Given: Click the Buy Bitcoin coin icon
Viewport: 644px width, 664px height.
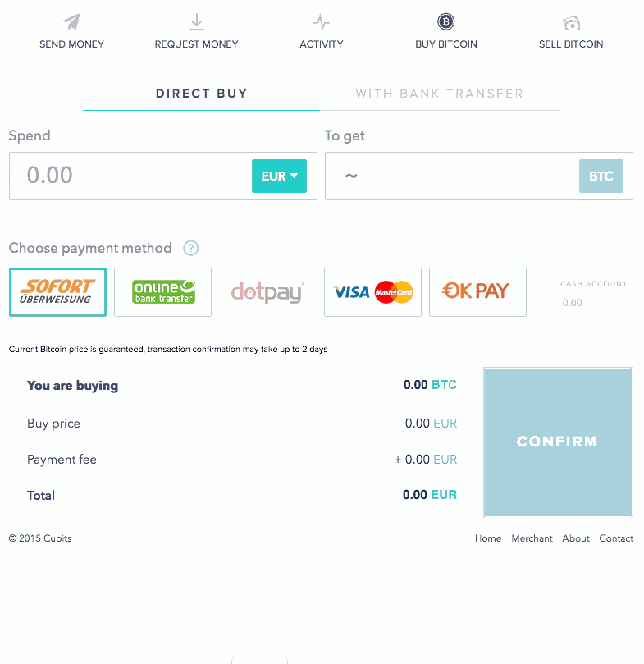Looking at the screenshot, I should (445, 22).
